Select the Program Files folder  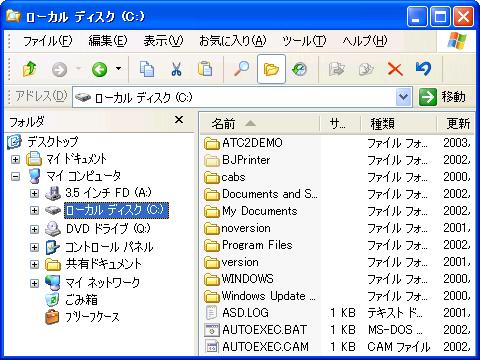click(248, 245)
